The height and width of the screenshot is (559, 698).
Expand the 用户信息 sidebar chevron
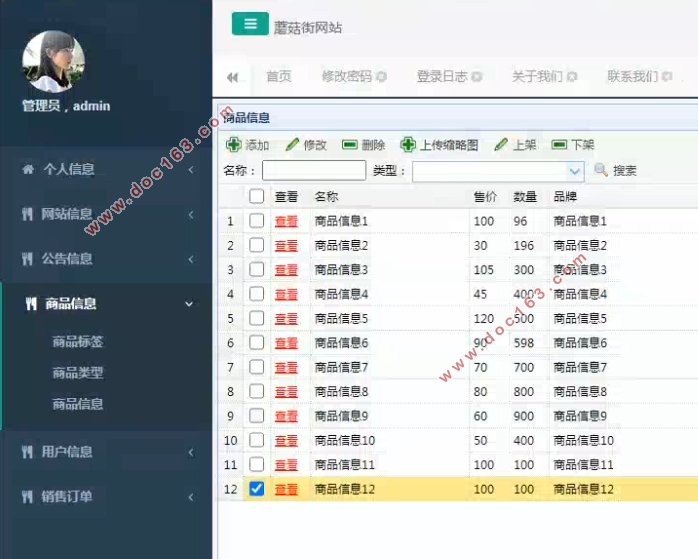click(191, 453)
